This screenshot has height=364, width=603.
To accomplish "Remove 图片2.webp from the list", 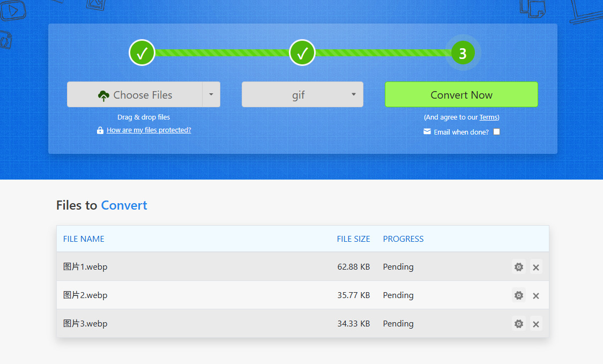I will pos(536,295).
